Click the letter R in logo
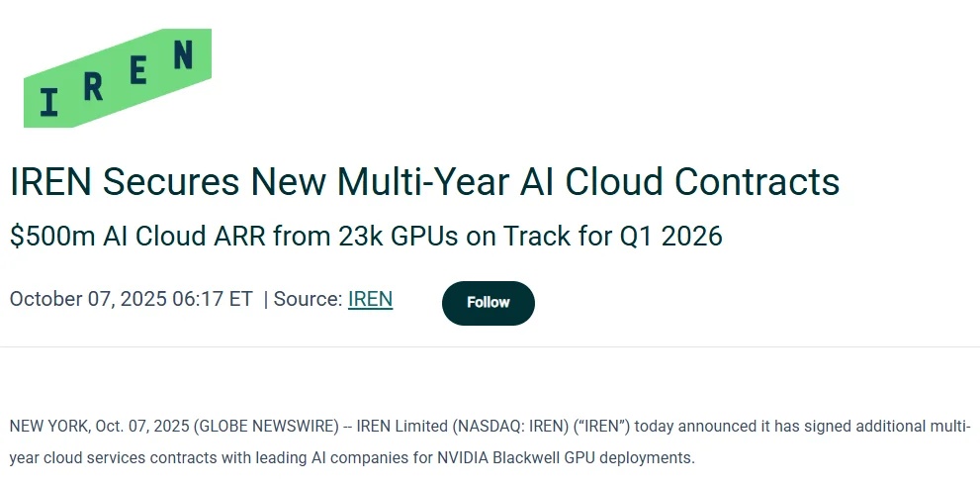Image resolution: width=980 pixels, height=487 pixels. 94,86
